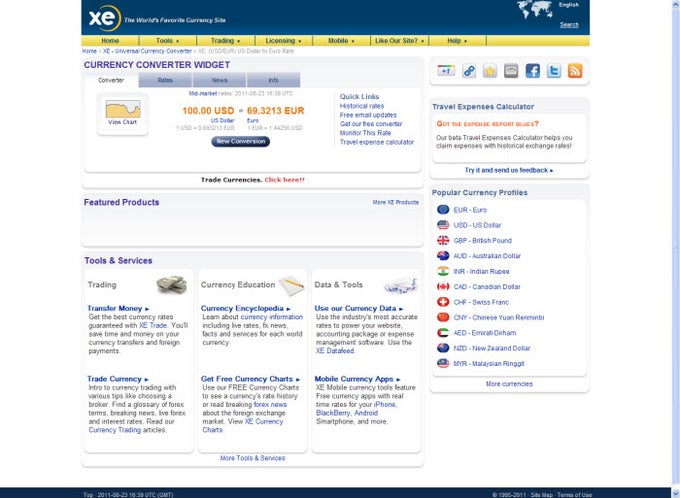Open Use our Currency Data link
Screen dimensions: 680x498
(x=359, y=308)
